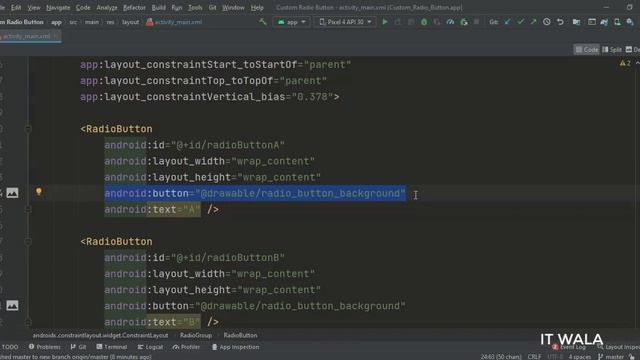Image resolution: width=640 pixels, height=360 pixels.
Task: Click the main breadcrumb in navigation bar
Action: click(92, 22)
